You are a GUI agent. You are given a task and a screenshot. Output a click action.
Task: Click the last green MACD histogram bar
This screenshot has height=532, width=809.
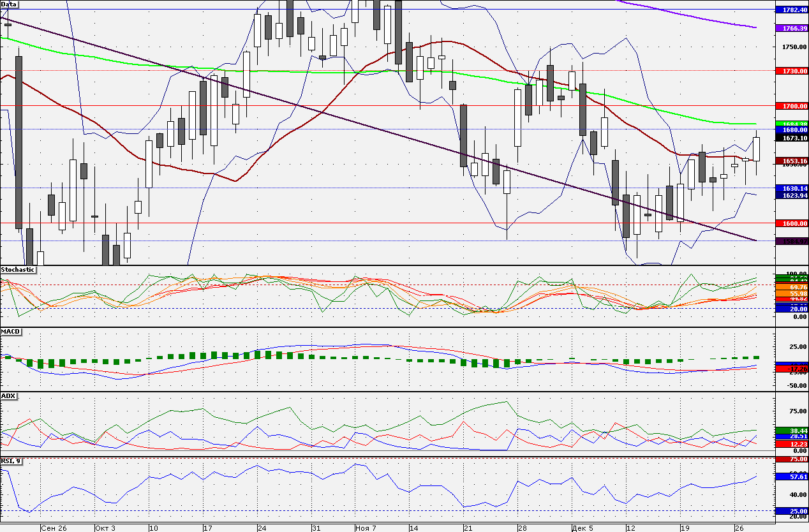pos(757,358)
